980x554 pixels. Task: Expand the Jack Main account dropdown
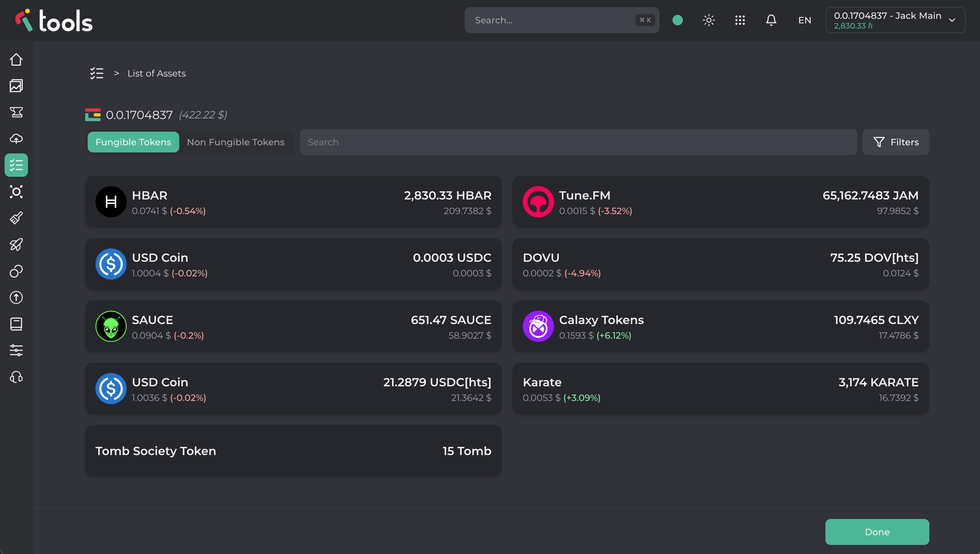[895, 20]
